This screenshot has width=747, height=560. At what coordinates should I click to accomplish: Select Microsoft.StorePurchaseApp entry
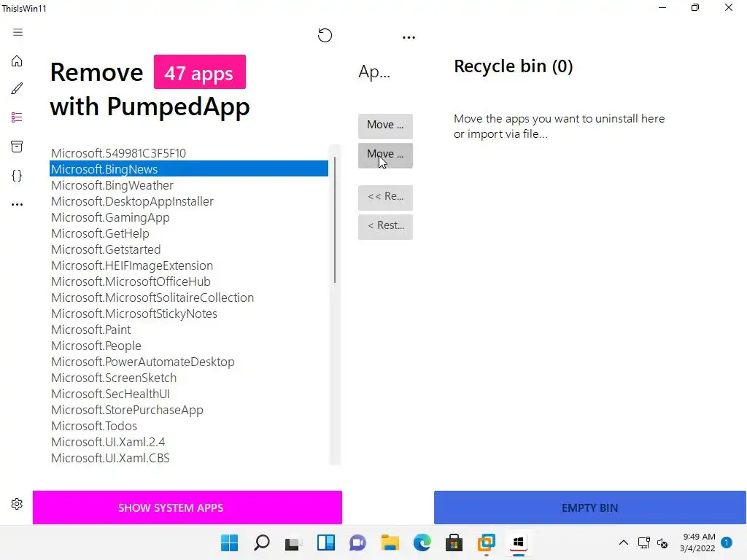189,410
